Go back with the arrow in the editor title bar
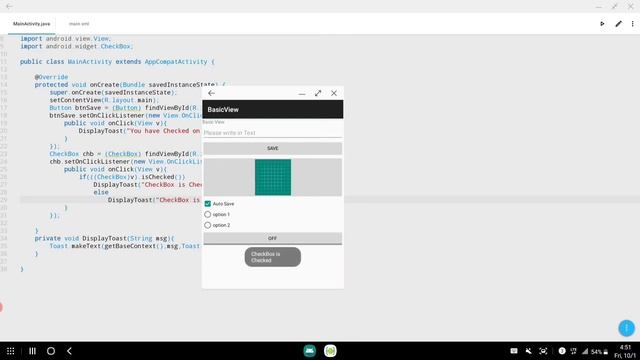The image size is (640, 360). (x=9, y=6)
